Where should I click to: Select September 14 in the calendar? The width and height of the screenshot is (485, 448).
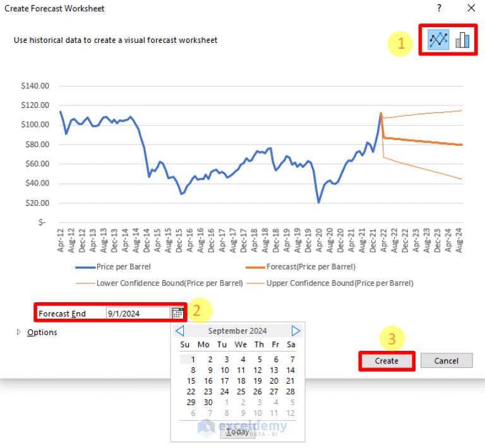click(290, 370)
